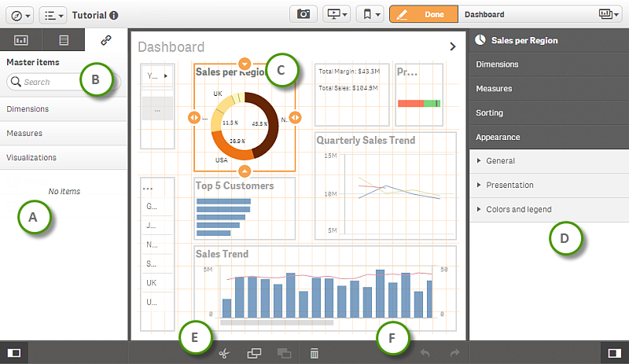Toggle the left assets panel

(13, 353)
